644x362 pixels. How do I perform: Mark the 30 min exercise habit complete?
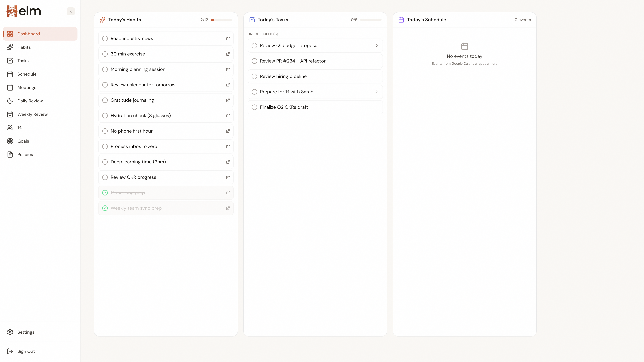(x=105, y=54)
